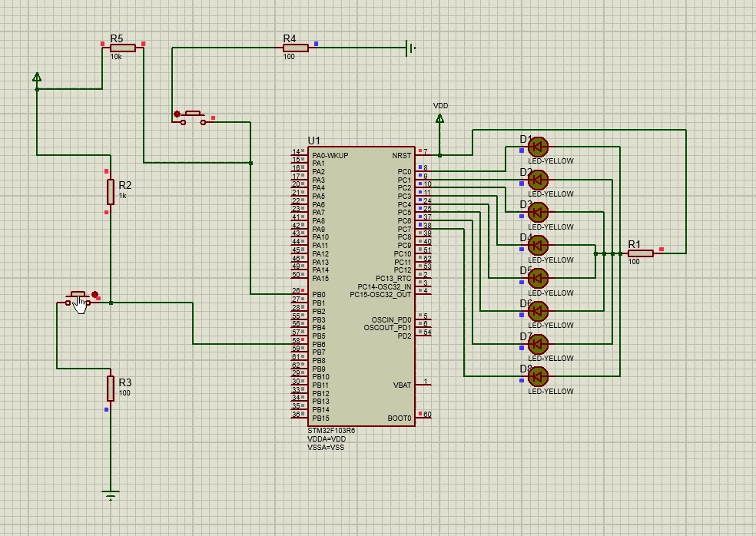Click the battery symbol right of R4
This screenshot has width=756, height=536.
pyautogui.click(x=410, y=48)
